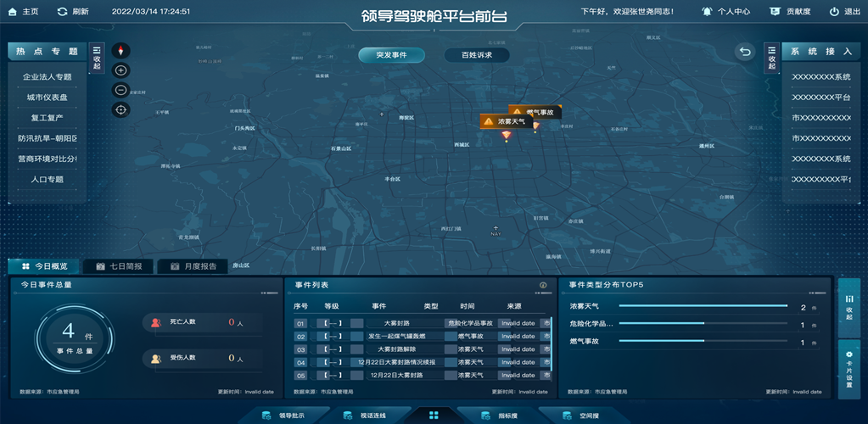This screenshot has height=424, width=868.
Task: Click the 退出 power icon
Action: click(x=833, y=12)
